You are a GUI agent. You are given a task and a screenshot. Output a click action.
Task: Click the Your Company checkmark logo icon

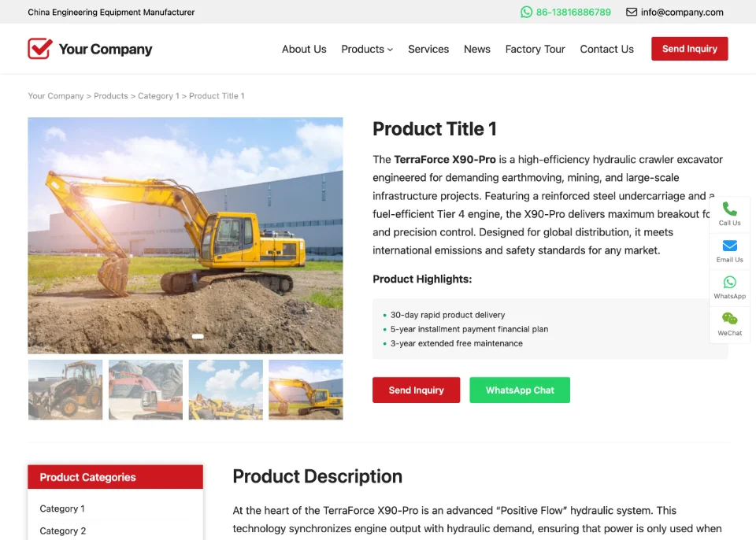(x=40, y=48)
